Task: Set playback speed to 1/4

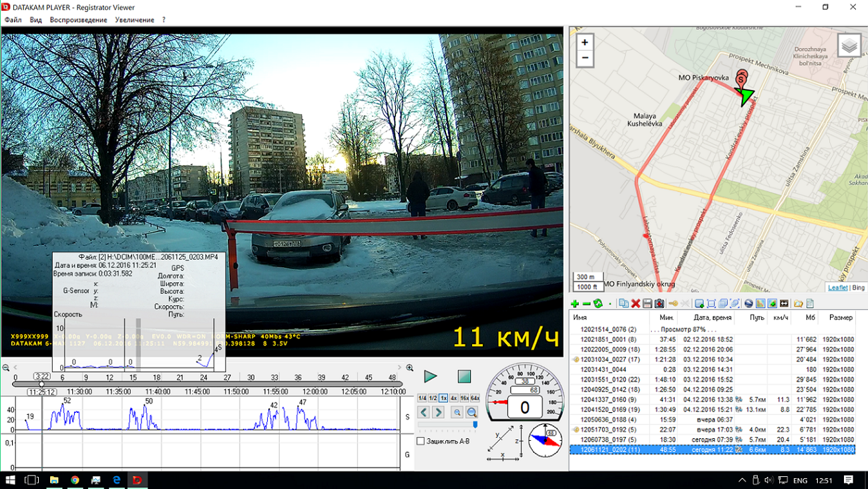Action: point(422,398)
